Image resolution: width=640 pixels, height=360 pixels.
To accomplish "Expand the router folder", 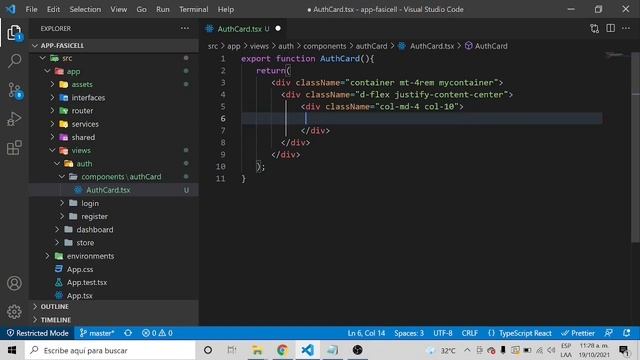I will 53,111.
